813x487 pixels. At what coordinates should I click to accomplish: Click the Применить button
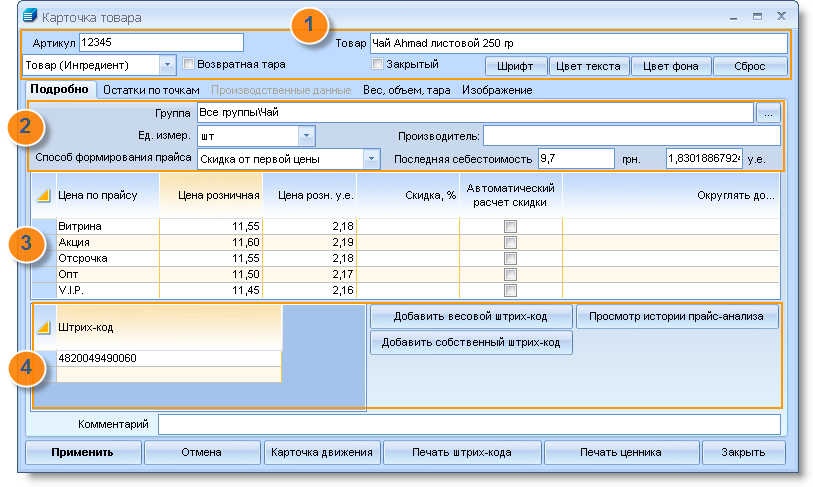[82, 452]
